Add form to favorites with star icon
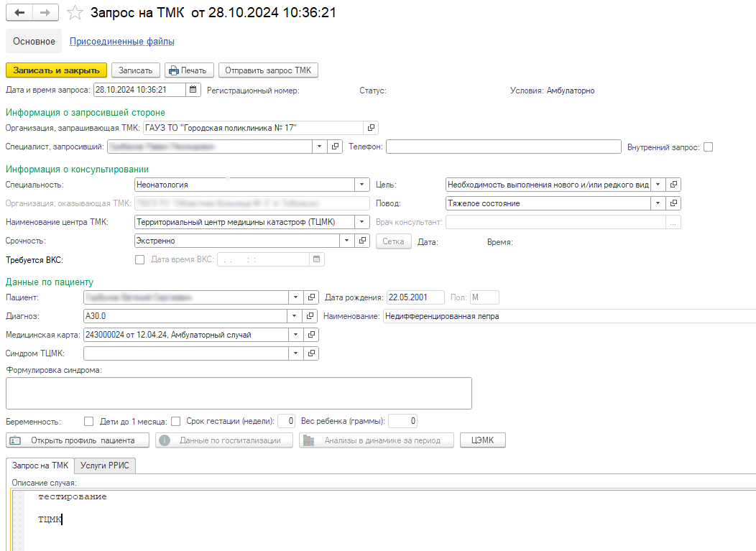The height and width of the screenshot is (551, 756). (75, 13)
